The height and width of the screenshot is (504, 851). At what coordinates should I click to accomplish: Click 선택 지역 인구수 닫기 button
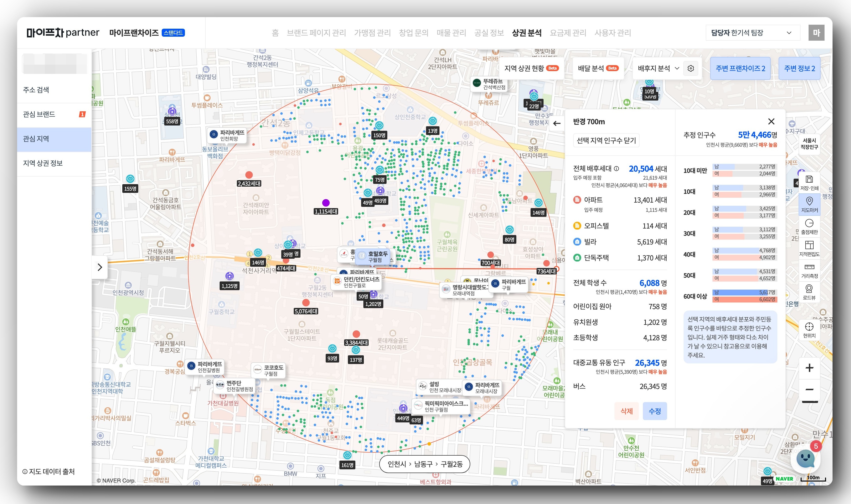coord(606,140)
